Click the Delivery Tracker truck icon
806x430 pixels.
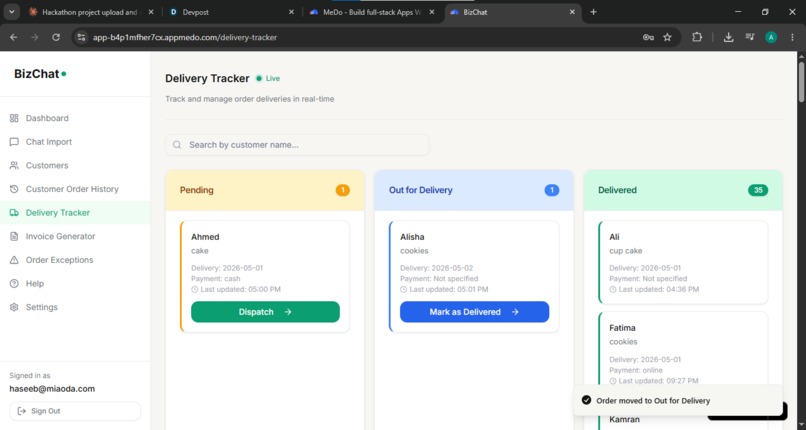click(14, 213)
